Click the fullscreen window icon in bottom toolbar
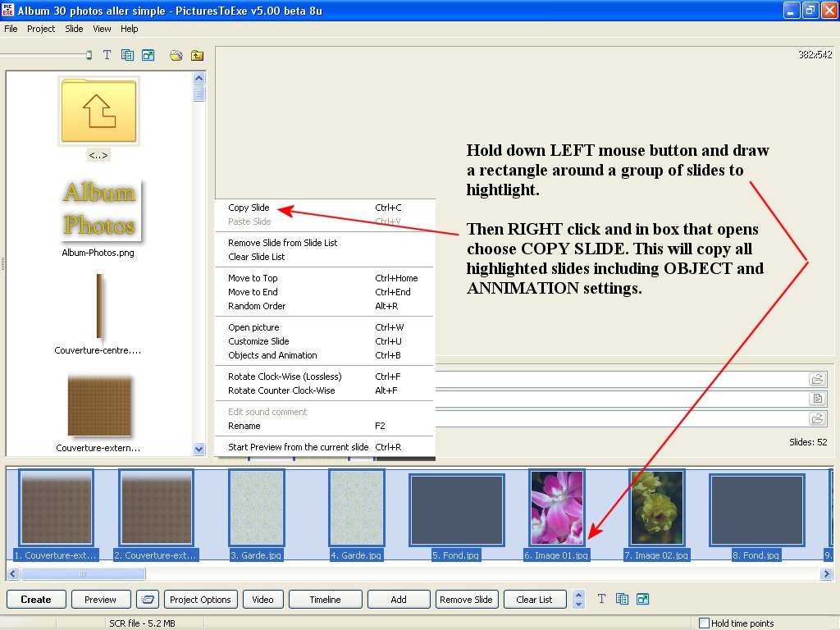The height and width of the screenshot is (630, 840). pyautogui.click(x=642, y=600)
